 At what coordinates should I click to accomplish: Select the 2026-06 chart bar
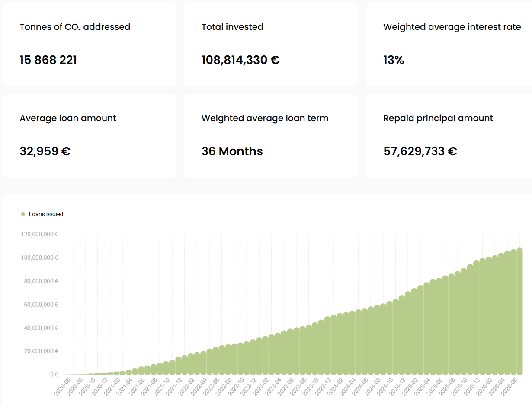coord(520,311)
